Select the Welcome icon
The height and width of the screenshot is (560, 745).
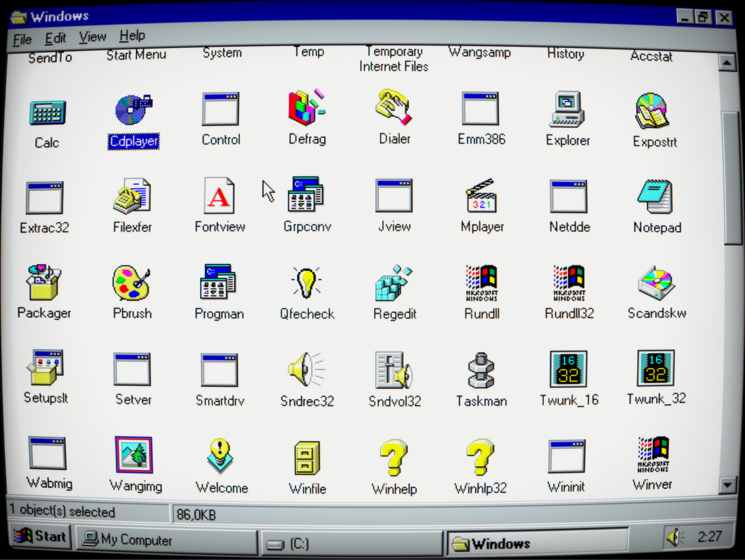point(220,455)
